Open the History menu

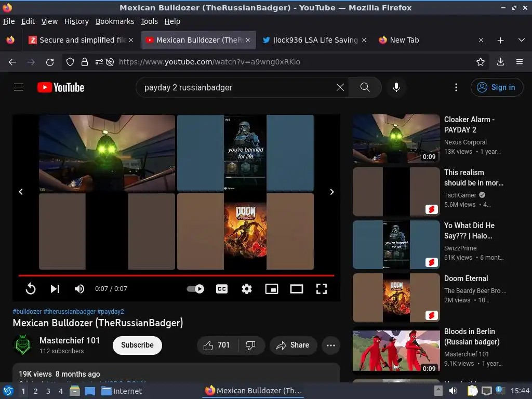pyautogui.click(x=76, y=21)
